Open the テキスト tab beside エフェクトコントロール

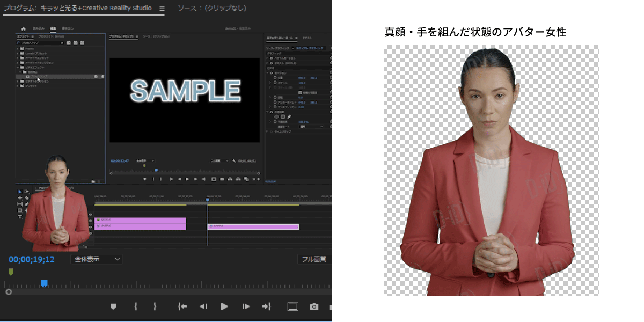[308, 38]
